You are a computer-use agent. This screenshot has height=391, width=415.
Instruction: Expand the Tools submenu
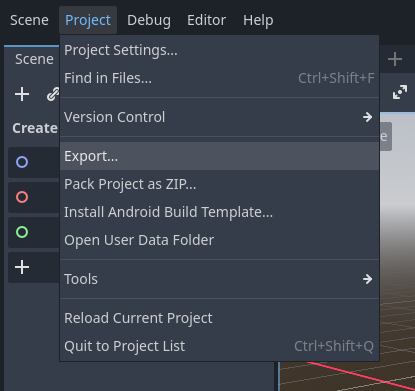(x=219, y=279)
